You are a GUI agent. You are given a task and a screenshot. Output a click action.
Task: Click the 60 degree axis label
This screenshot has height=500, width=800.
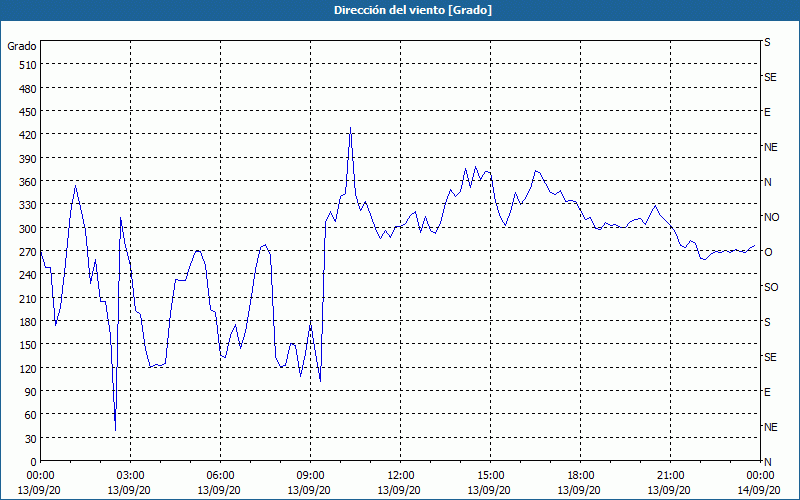(31, 415)
